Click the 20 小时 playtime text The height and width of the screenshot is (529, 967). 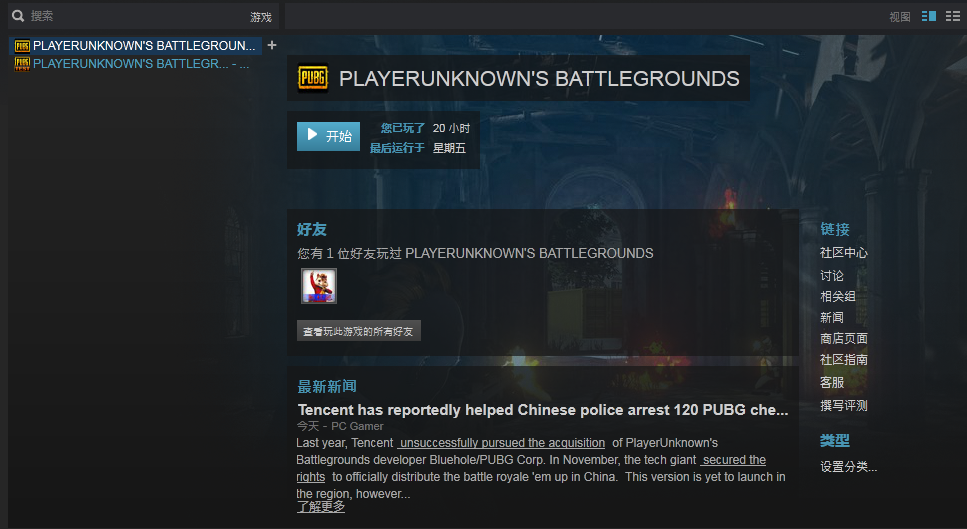pos(451,128)
